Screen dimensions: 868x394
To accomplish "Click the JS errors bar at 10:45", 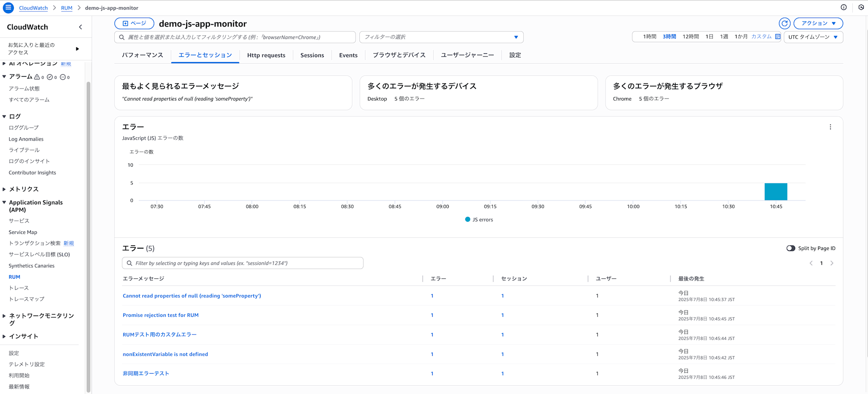I will 776,192.
